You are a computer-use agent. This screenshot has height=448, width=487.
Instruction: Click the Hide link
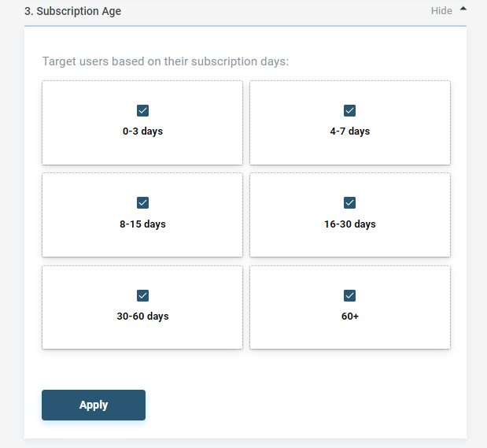click(441, 11)
